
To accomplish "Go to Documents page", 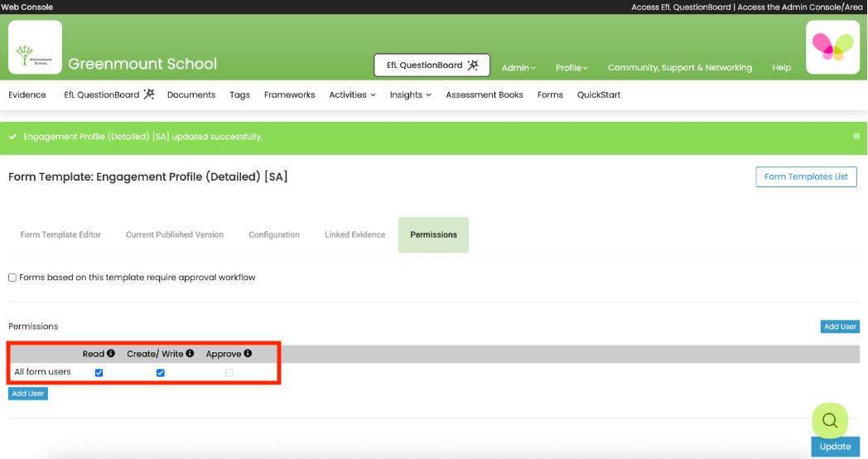I will [x=191, y=94].
